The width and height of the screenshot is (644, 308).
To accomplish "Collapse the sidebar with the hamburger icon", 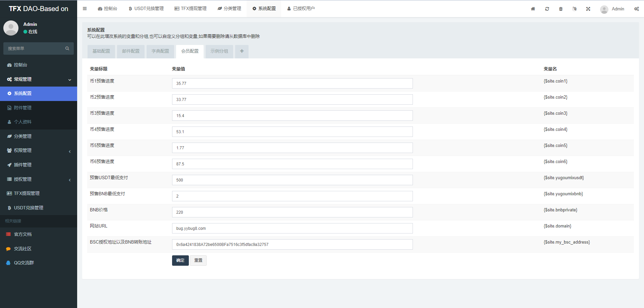I will (85, 8).
